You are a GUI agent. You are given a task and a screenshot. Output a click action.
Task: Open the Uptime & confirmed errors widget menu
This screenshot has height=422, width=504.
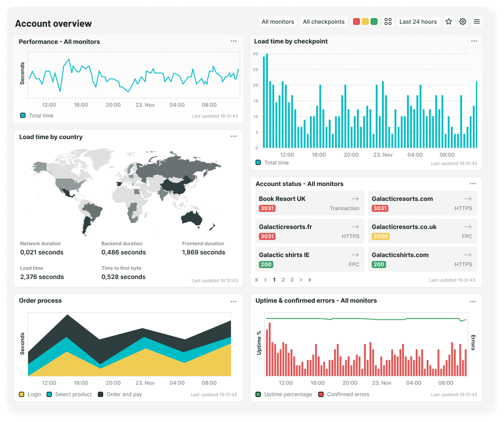point(473,301)
